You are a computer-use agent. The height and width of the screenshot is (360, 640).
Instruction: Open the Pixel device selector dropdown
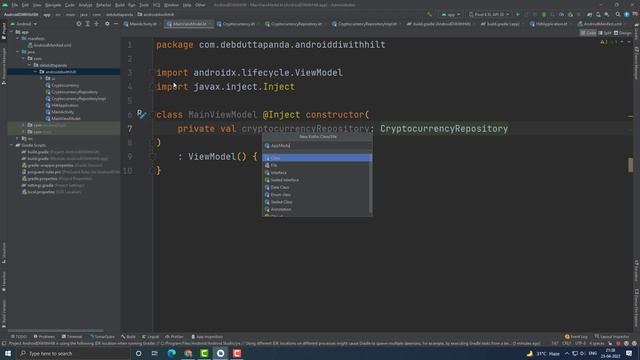pos(489,15)
